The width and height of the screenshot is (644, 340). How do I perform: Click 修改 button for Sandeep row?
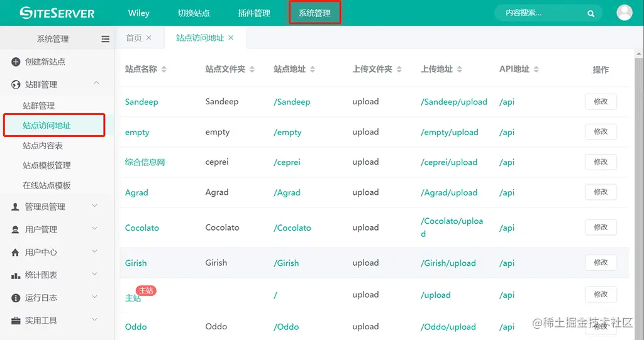(x=601, y=101)
